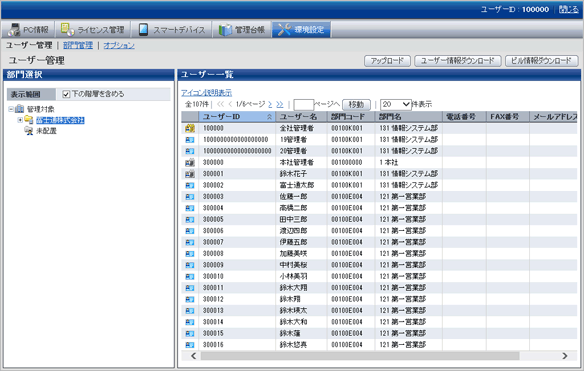Open the オプション link
This screenshot has width=584, height=371.
tap(119, 45)
